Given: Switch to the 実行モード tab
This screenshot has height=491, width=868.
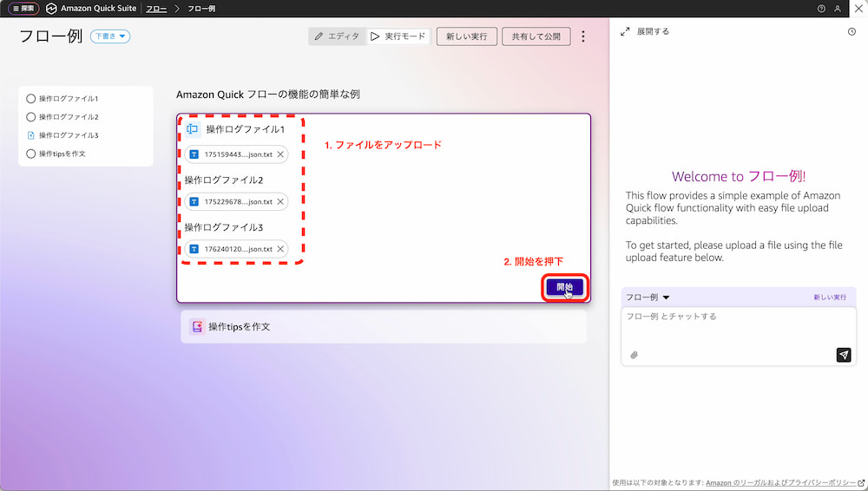Looking at the screenshot, I should [398, 36].
